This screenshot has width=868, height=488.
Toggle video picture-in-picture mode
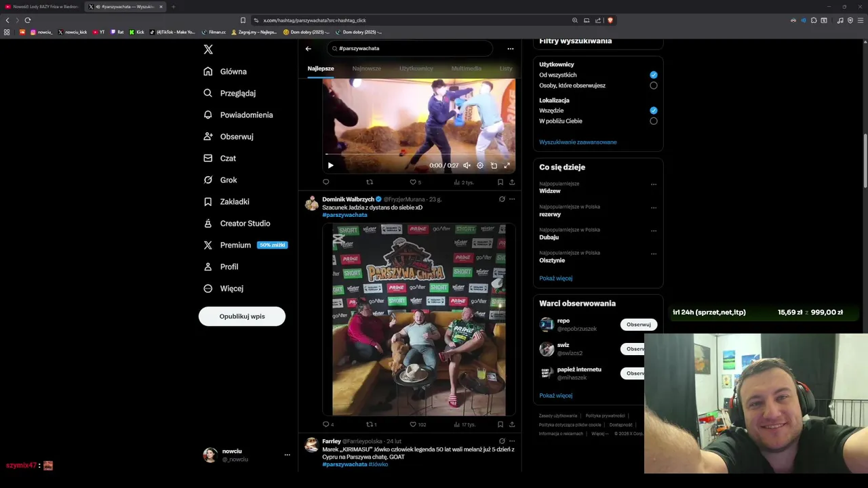tap(494, 165)
